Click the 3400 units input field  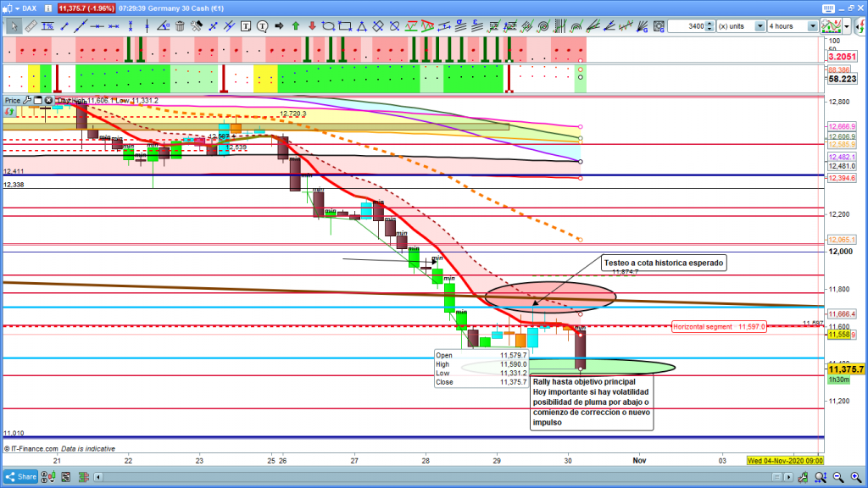(x=687, y=26)
